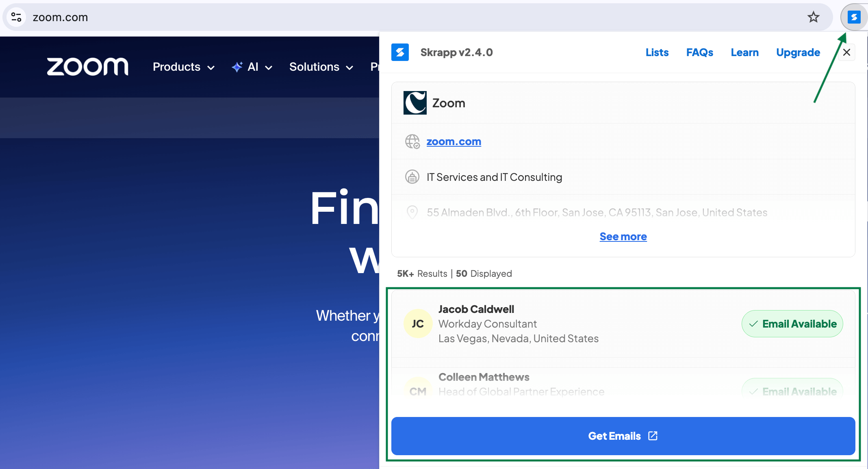
Task: Click See more to expand company details
Action: [x=623, y=237]
